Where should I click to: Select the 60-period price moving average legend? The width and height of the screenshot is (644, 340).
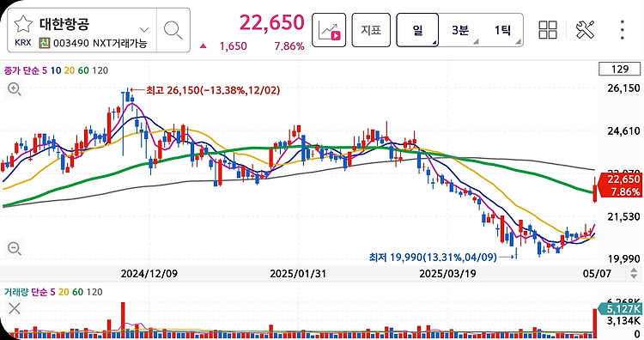[83, 70]
